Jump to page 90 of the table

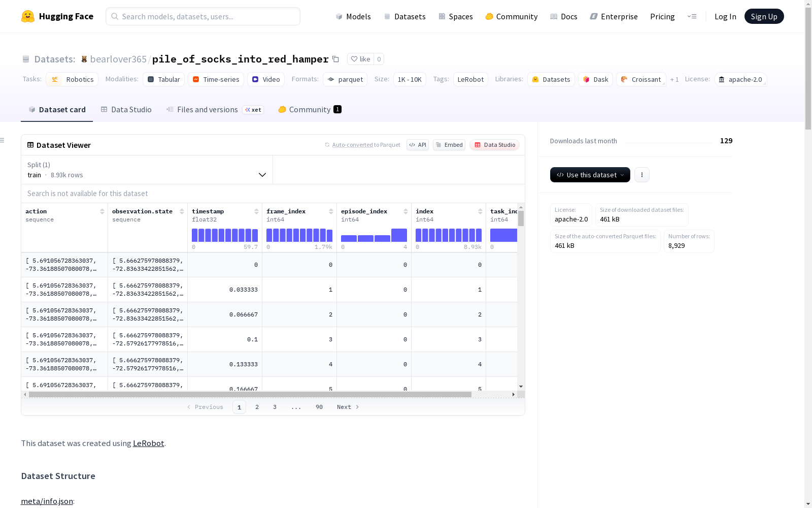[x=319, y=407]
